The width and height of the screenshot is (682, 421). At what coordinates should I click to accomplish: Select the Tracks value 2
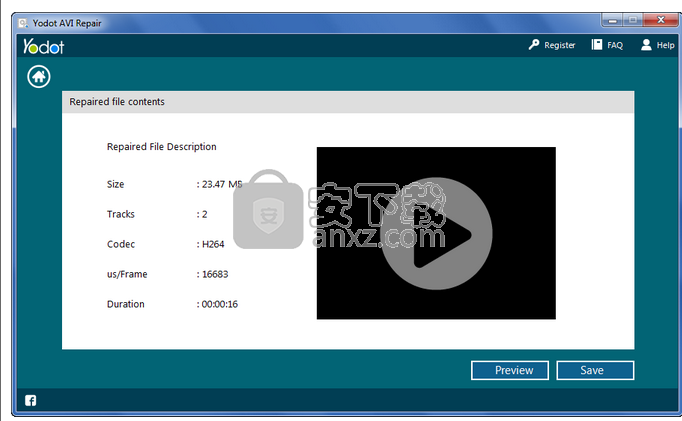click(202, 214)
